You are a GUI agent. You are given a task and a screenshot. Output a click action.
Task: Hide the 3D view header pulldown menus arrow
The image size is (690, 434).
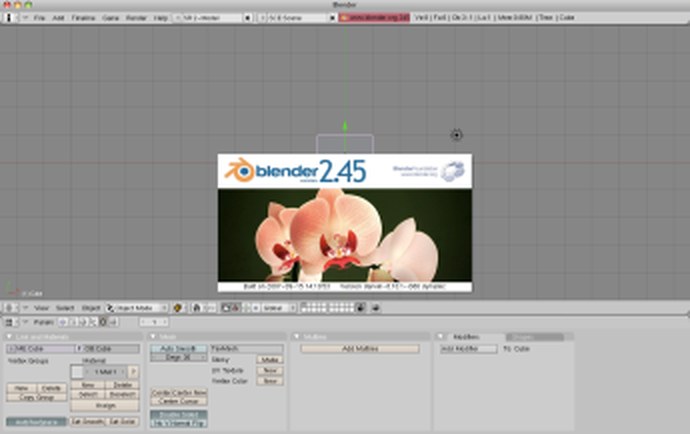(25, 308)
